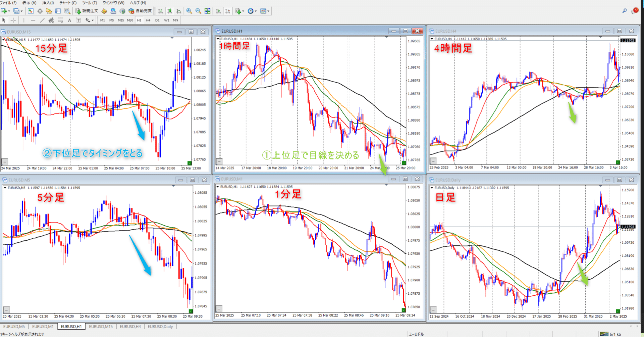This screenshot has height=337, width=644.
Task: Switch chart to bar chart style
Action: (x=161, y=11)
